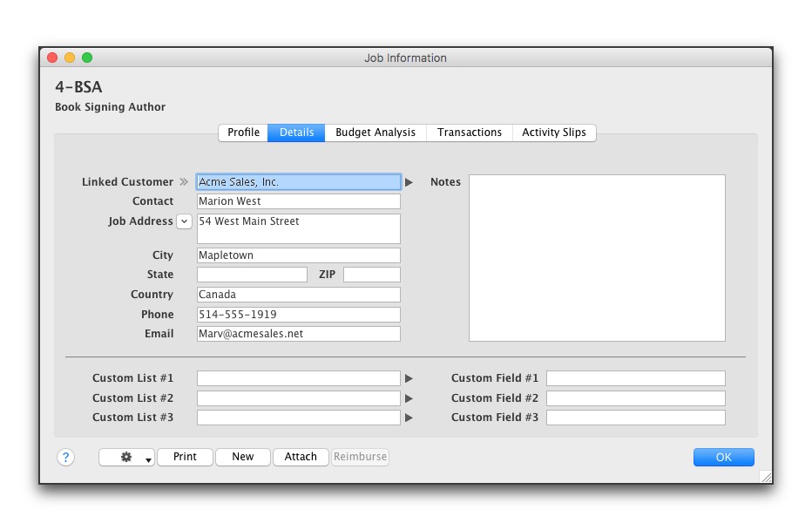Open the gear actions menu

[127, 457]
